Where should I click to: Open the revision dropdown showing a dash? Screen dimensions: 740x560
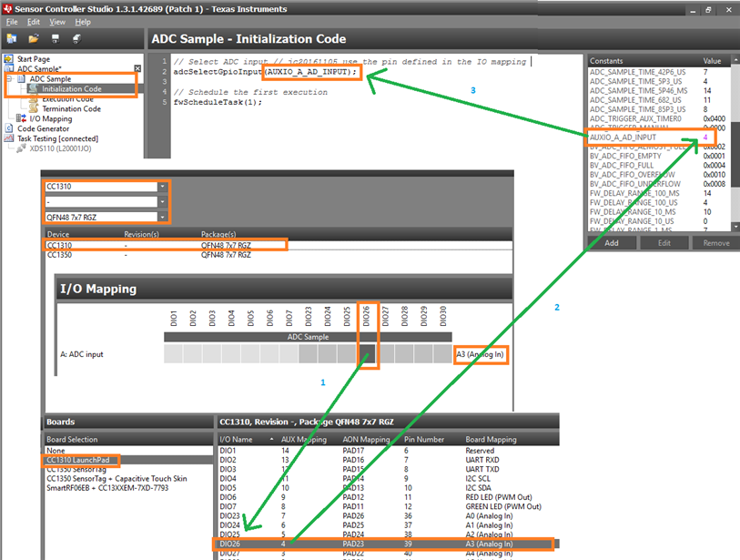[162, 201]
